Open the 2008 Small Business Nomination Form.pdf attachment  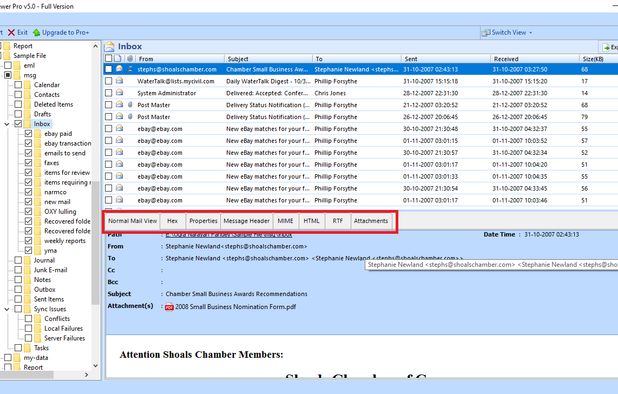click(x=235, y=307)
